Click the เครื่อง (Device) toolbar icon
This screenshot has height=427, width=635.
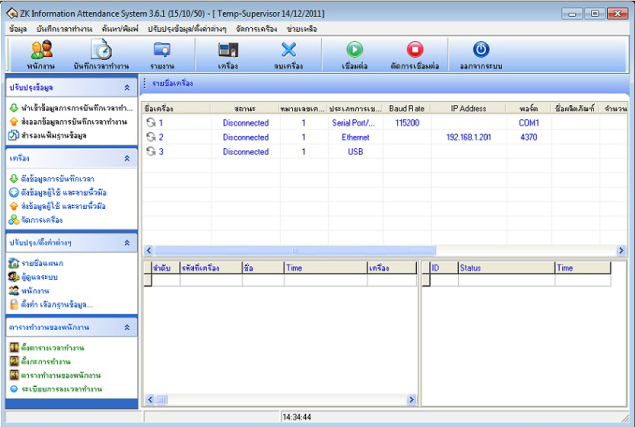[x=227, y=52]
